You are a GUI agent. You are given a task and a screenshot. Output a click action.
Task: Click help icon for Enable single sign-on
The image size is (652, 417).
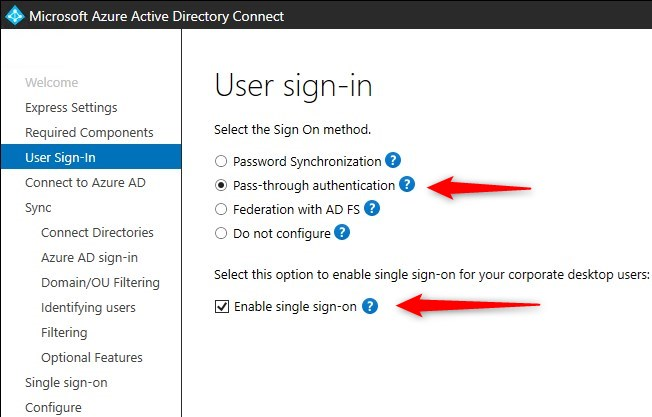(370, 306)
